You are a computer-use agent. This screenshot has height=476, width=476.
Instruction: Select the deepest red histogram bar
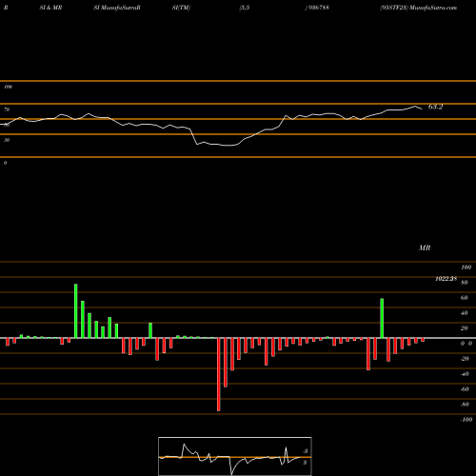[219, 374]
